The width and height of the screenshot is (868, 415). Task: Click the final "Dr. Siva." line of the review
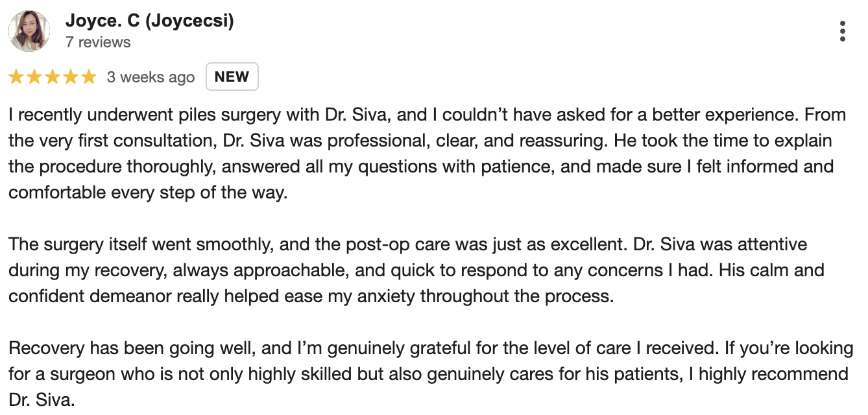point(42,400)
